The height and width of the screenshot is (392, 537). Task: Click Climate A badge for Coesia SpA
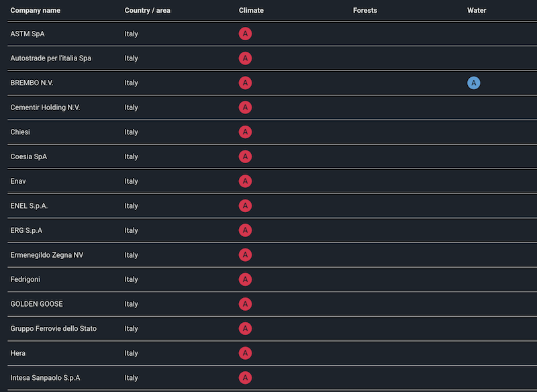point(245,156)
